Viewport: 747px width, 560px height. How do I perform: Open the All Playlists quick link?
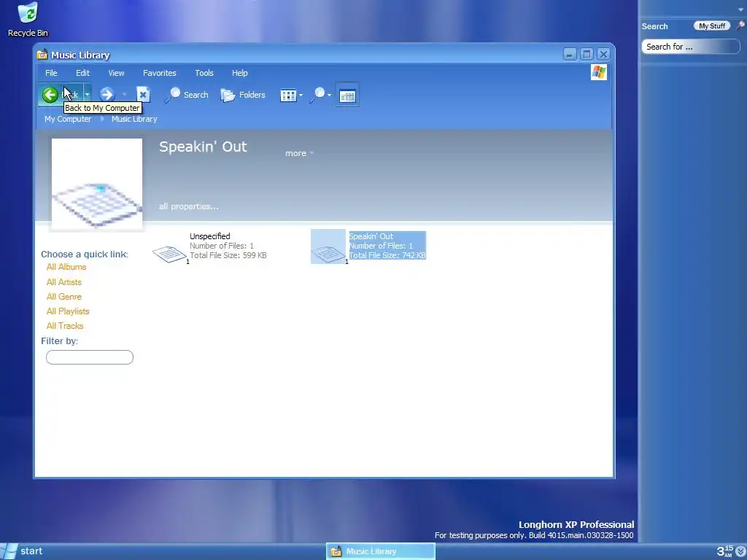(x=68, y=311)
